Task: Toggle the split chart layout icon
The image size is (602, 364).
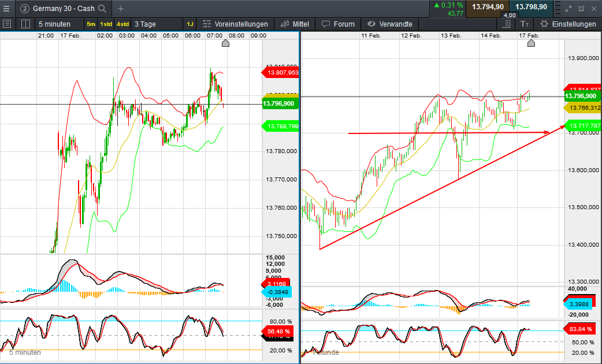Action: click(x=26, y=24)
